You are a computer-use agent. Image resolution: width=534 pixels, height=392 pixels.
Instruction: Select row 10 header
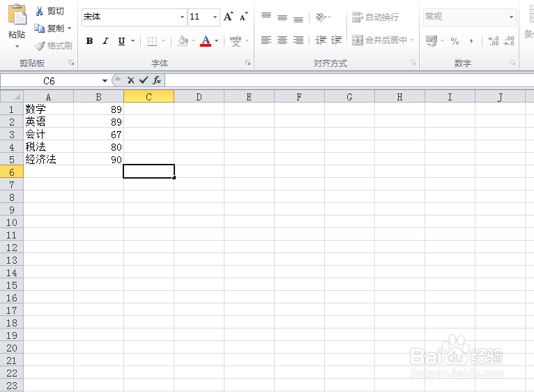[x=12, y=223]
